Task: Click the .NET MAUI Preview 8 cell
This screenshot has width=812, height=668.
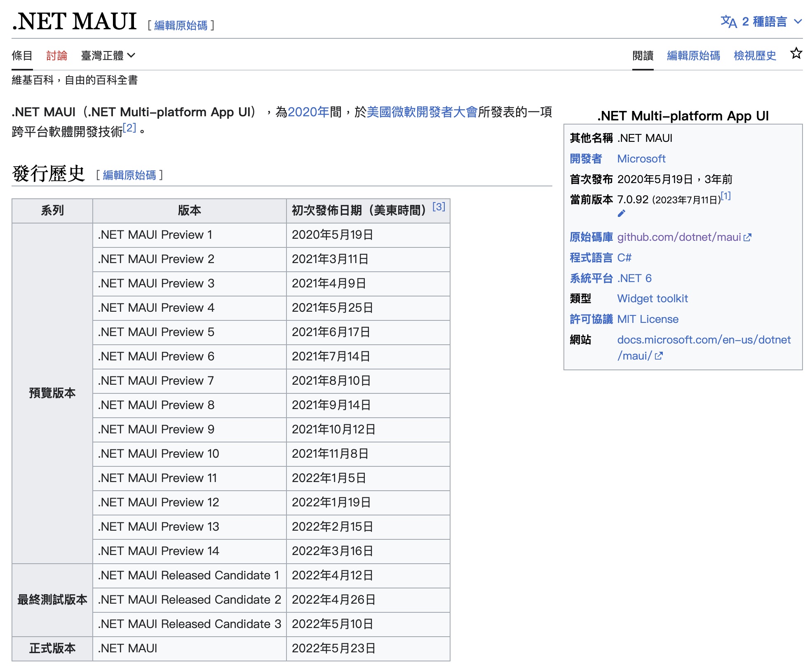Action: tap(190, 405)
